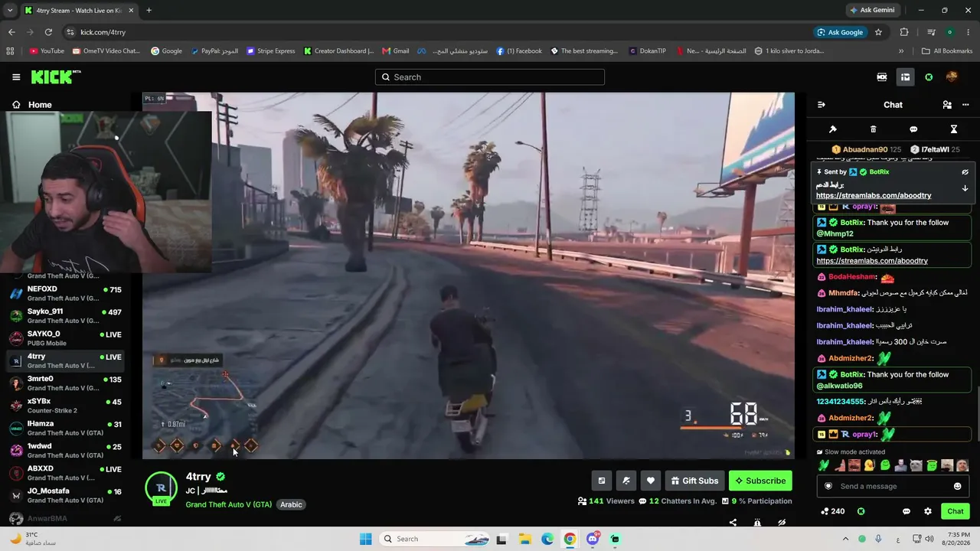Collapse the chat panel with arrow icon
The image size is (980, 551).
822,105
